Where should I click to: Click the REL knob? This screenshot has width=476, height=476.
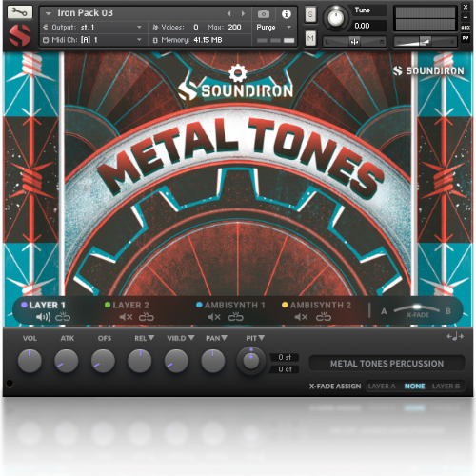coord(140,361)
